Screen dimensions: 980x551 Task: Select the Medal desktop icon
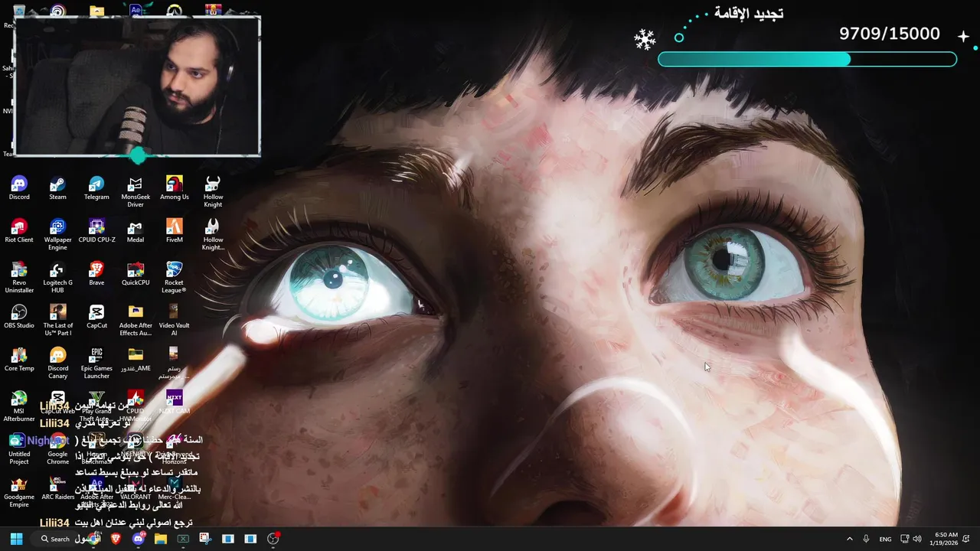point(136,231)
